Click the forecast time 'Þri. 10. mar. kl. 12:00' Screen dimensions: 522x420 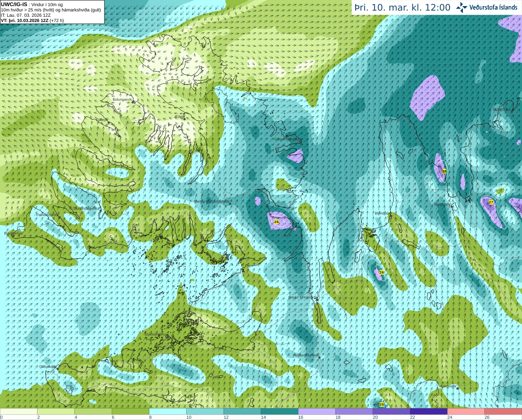[x=403, y=7]
